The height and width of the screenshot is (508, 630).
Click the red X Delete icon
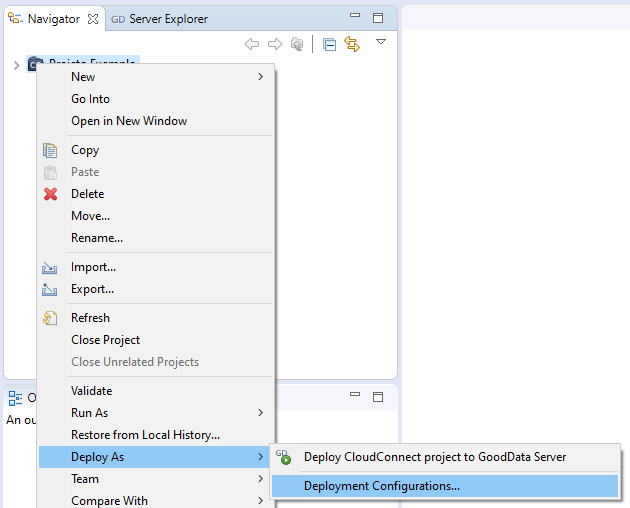[50, 194]
